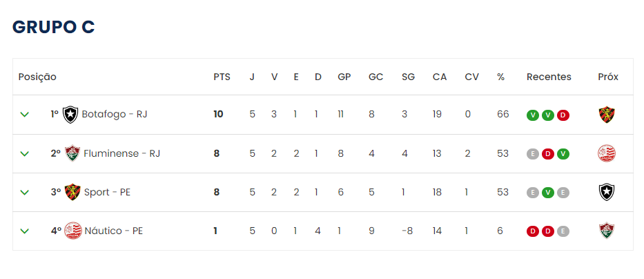
Task: Click Fluminense's grey E recent result badge
Action: pos(533,154)
